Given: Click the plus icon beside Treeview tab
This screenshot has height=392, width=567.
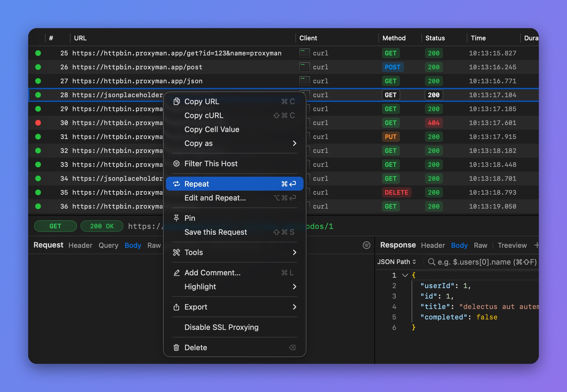Looking at the screenshot, I should click(536, 245).
